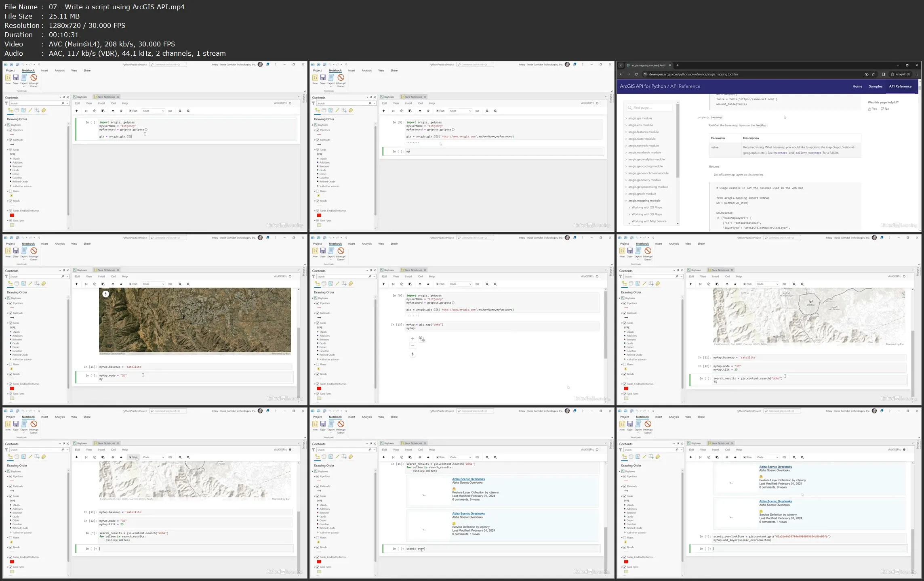
Task: Click Save icon in top-left frame ribbon
Action: (x=16, y=78)
